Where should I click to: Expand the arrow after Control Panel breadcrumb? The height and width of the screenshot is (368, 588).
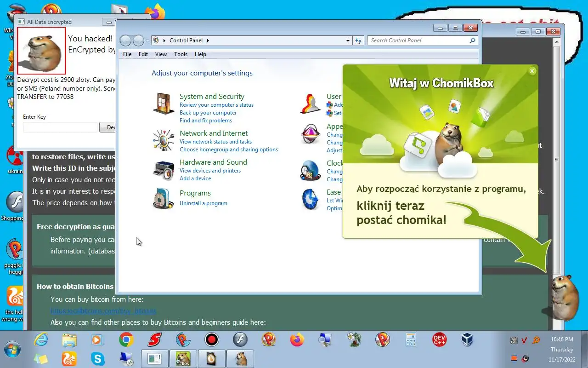tap(208, 40)
